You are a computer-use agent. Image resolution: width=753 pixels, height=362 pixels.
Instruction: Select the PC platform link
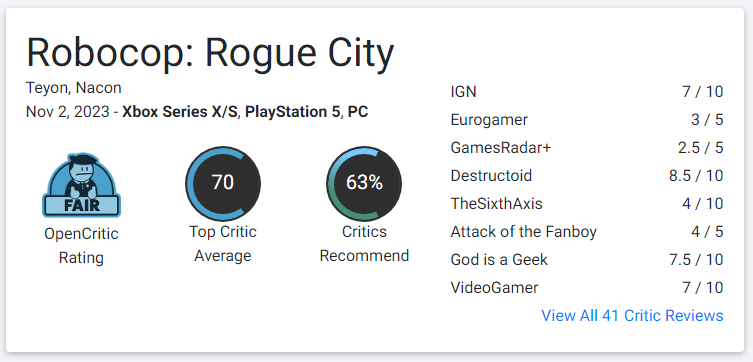[358, 112]
